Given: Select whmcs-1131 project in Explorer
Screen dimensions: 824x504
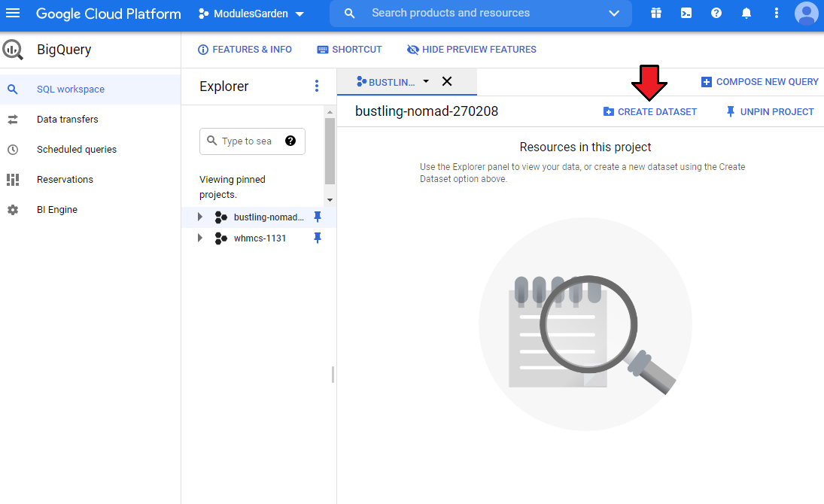Looking at the screenshot, I should [x=260, y=238].
